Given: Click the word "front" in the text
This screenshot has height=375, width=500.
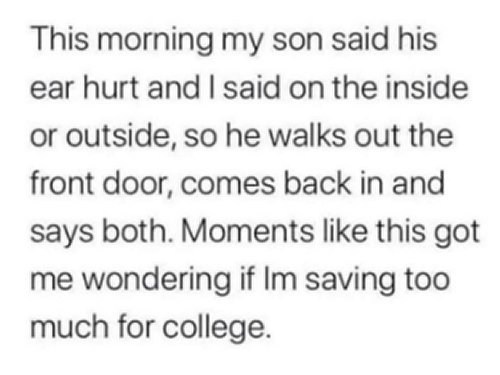Looking at the screenshot, I should (x=62, y=183).
